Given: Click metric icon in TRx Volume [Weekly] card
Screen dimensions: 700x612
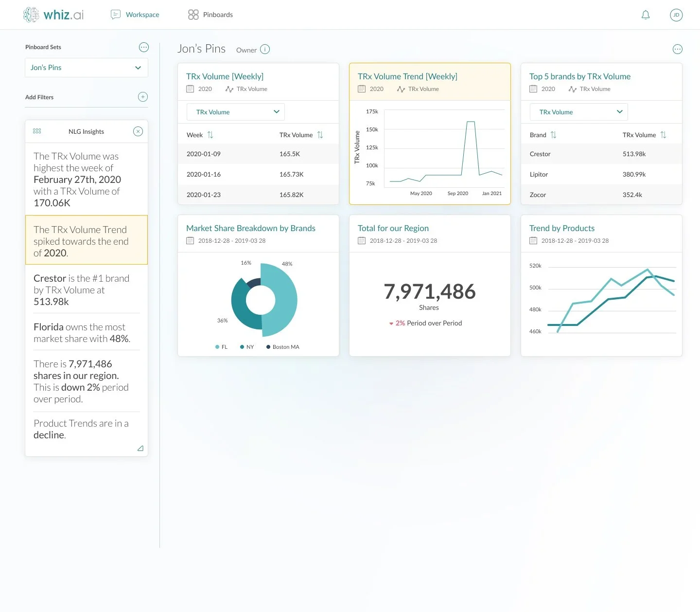Looking at the screenshot, I should (x=229, y=89).
